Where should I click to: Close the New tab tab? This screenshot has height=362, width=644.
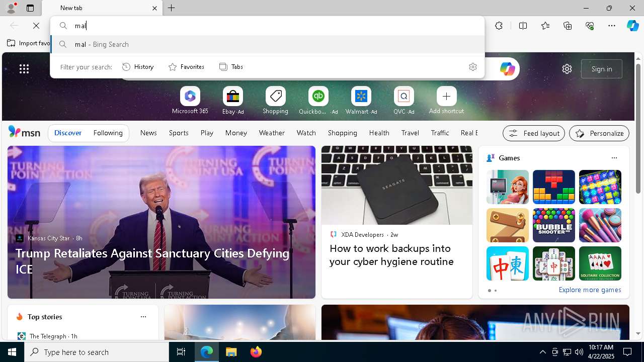(x=154, y=8)
